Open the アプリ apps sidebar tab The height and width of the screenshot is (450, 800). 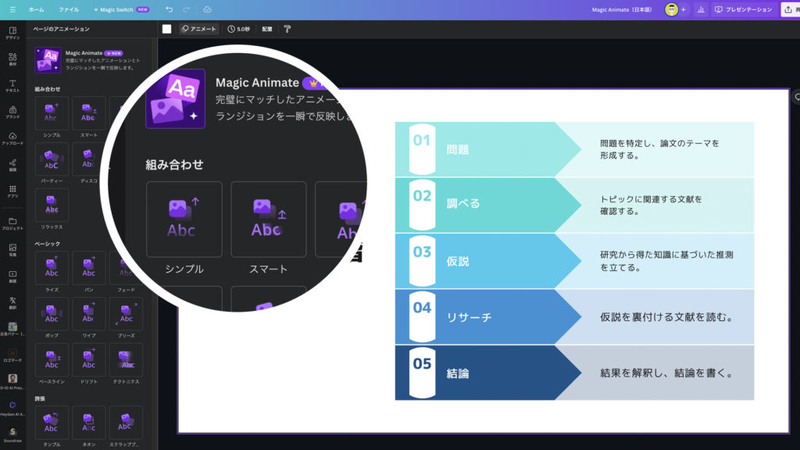coord(12,192)
